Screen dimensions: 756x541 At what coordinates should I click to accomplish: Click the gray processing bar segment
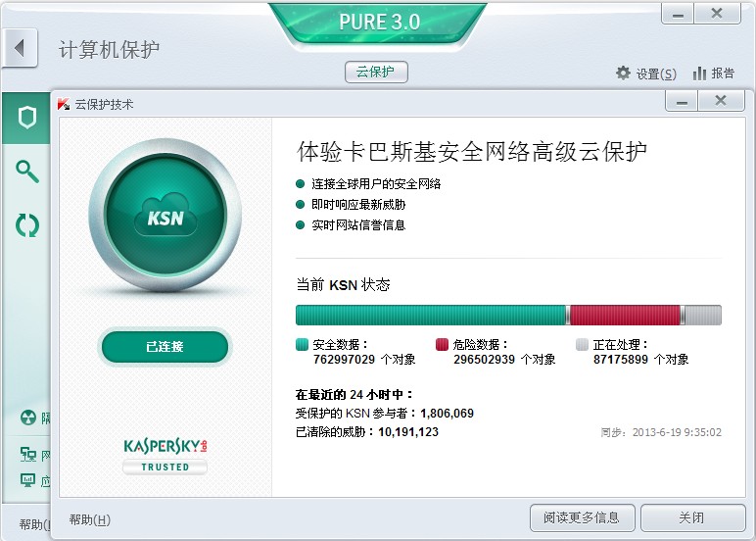tap(702, 315)
